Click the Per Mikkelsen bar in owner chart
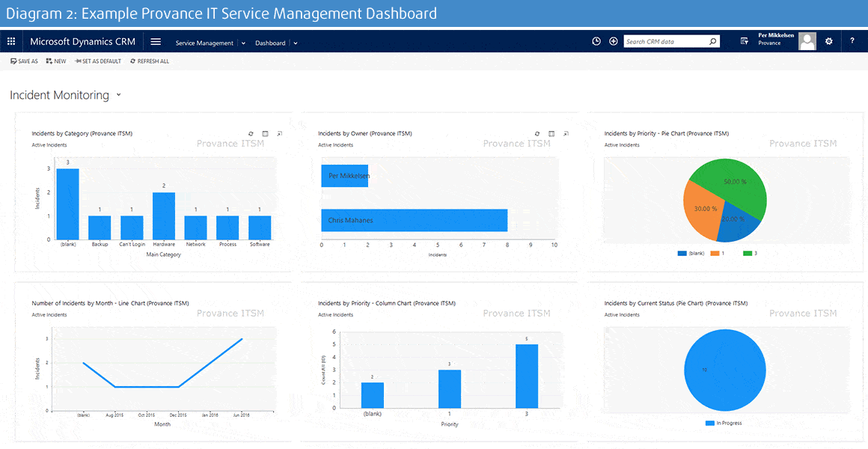The height and width of the screenshot is (449, 868). coord(344,176)
